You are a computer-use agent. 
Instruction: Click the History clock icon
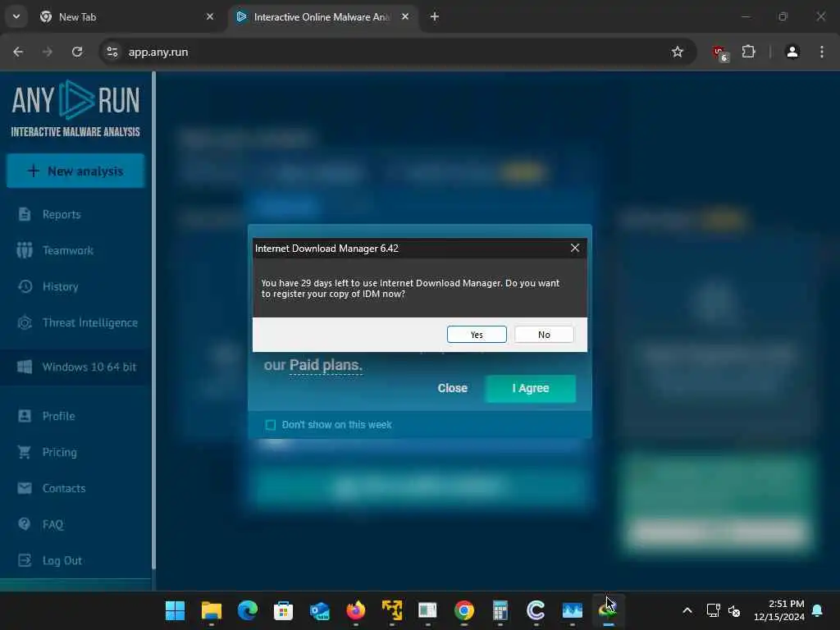25,286
